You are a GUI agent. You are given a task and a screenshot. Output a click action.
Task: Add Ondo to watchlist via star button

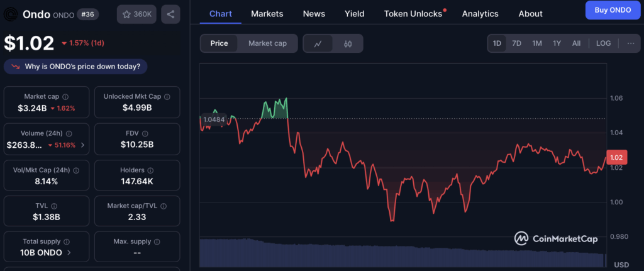[x=136, y=14]
